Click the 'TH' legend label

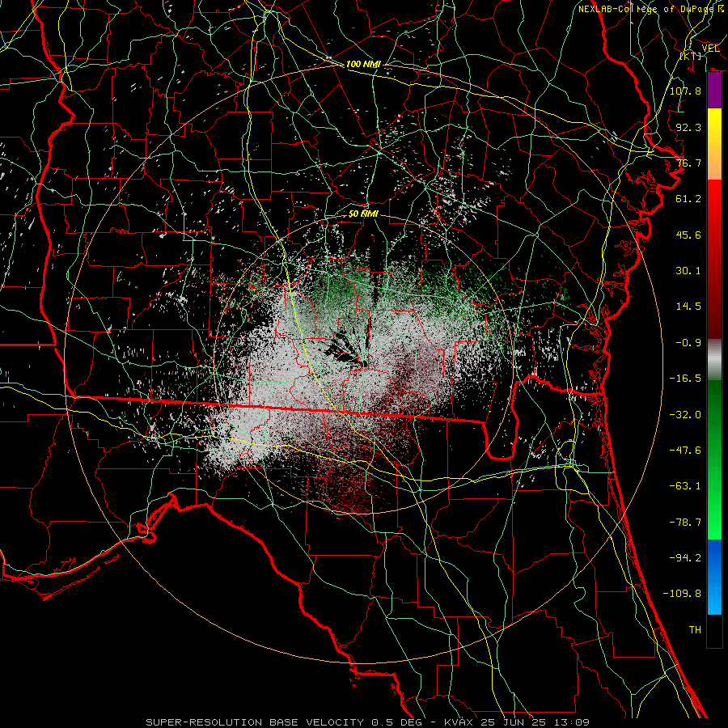click(x=695, y=630)
